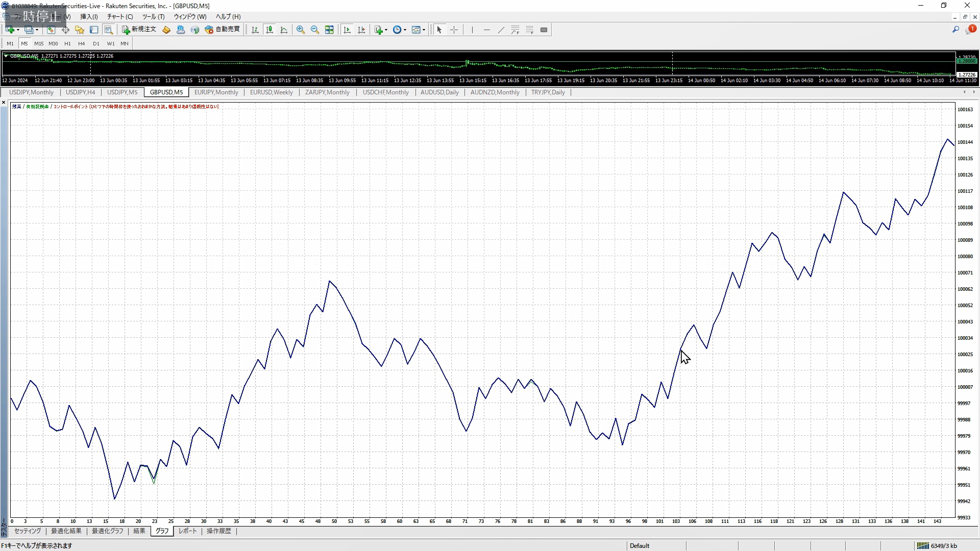
Task: Draw a trendline with diagonal line tool
Action: tap(501, 30)
